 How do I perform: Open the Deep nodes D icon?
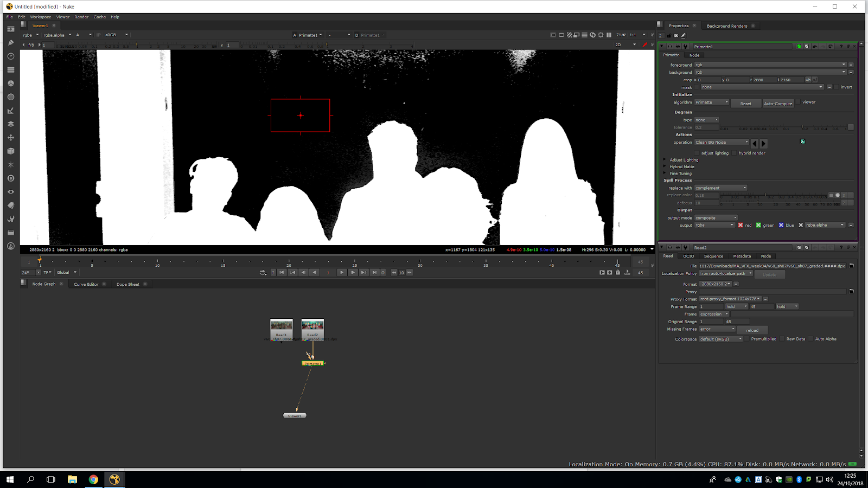tap(10, 178)
